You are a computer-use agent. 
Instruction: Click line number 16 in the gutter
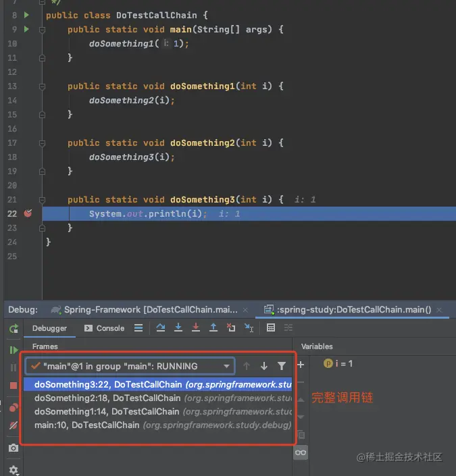click(12, 129)
